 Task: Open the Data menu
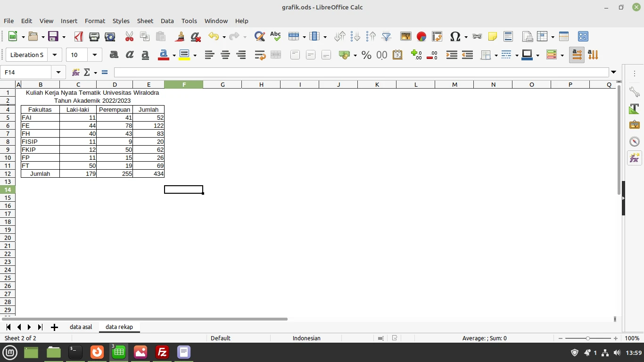pyautogui.click(x=167, y=21)
